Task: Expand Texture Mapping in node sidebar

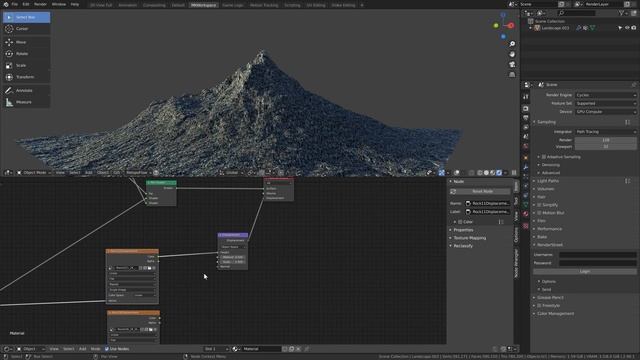Action: point(470,238)
